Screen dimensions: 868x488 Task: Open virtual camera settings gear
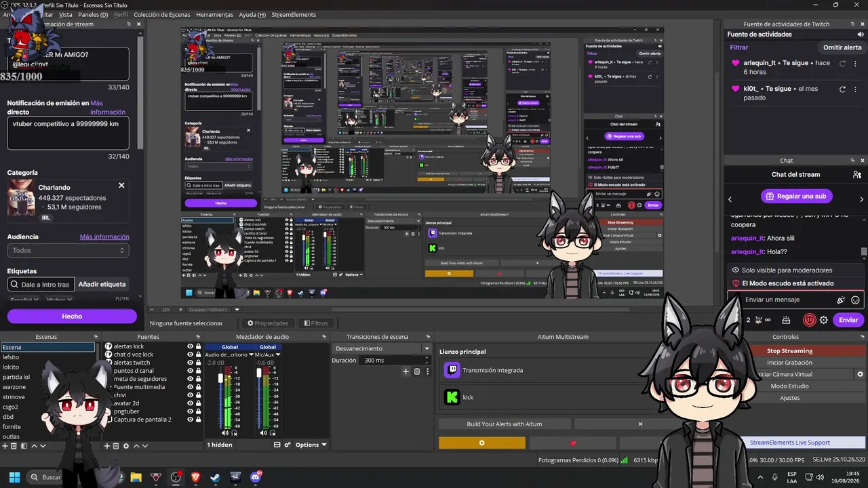[x=860, y=374]
